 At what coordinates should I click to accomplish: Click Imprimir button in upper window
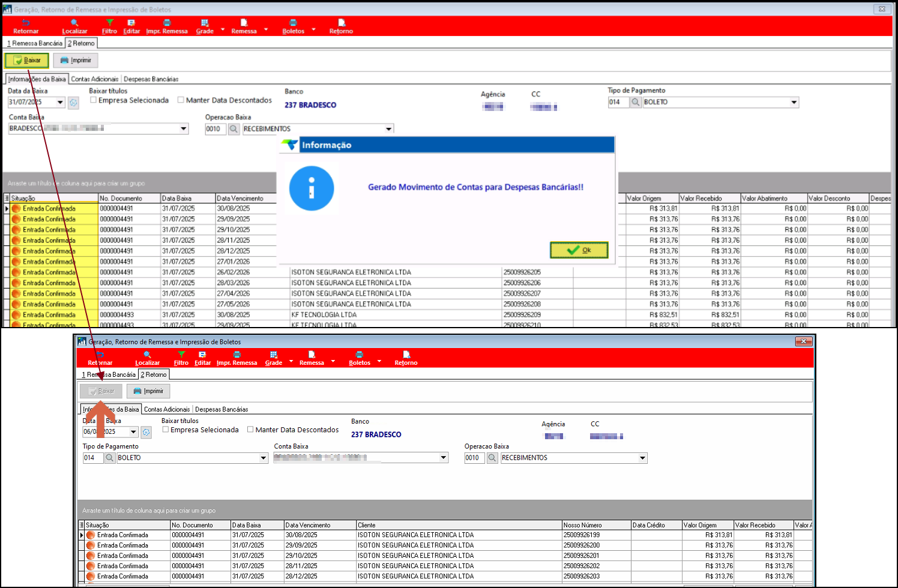pos(76,60)
